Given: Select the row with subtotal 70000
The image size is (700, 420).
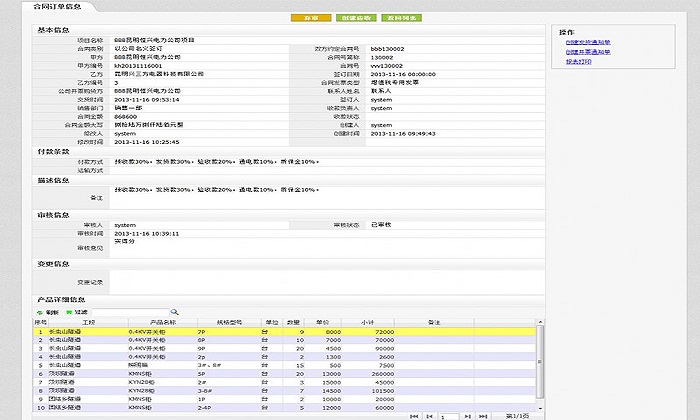Looking at the screenshot, I should pos(284,340).
